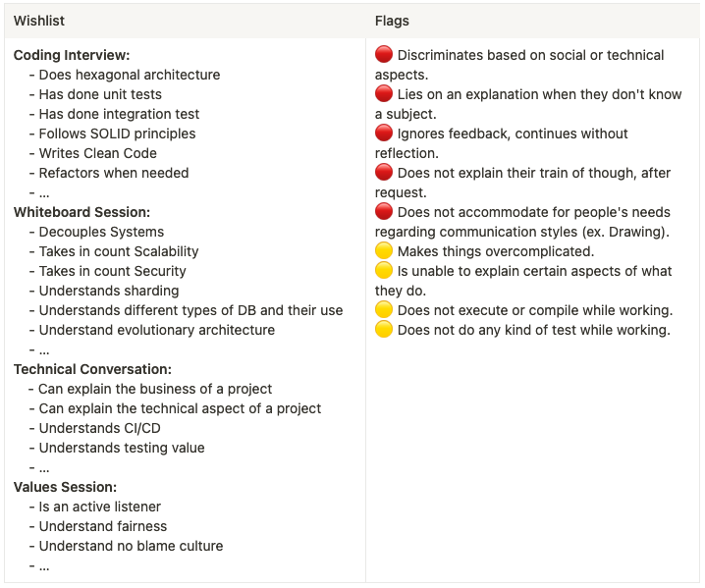Select the red circle next to "Ignores feedback"
This screenshot has width=705, height=588.
384,134
